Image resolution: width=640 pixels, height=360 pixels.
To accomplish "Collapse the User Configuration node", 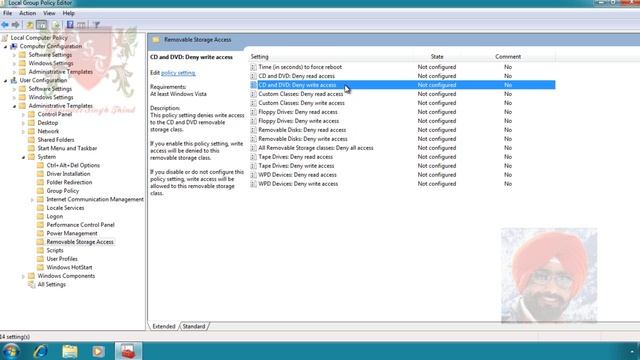I will [x=5, y=81].
